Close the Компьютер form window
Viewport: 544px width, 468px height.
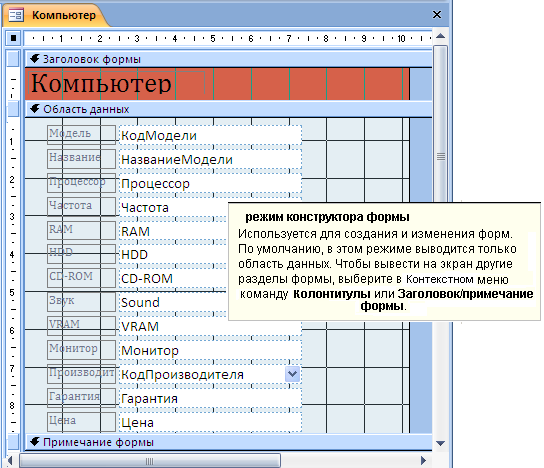[x=437, y=15]
